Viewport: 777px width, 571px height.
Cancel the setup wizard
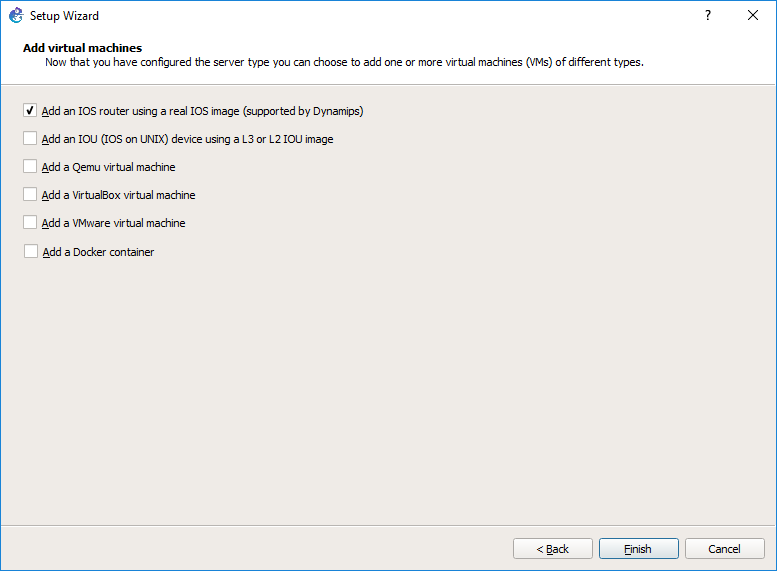pos(724,549)
